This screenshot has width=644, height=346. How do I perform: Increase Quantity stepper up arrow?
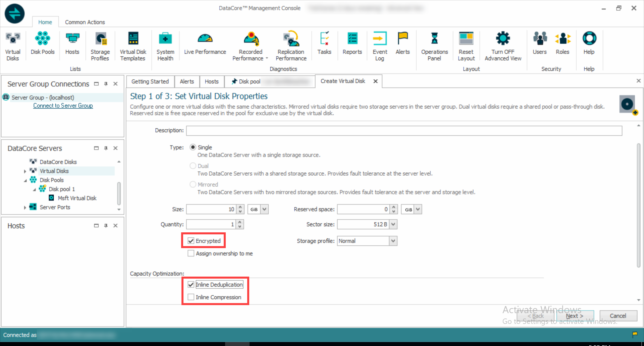(x=240, y=222)
